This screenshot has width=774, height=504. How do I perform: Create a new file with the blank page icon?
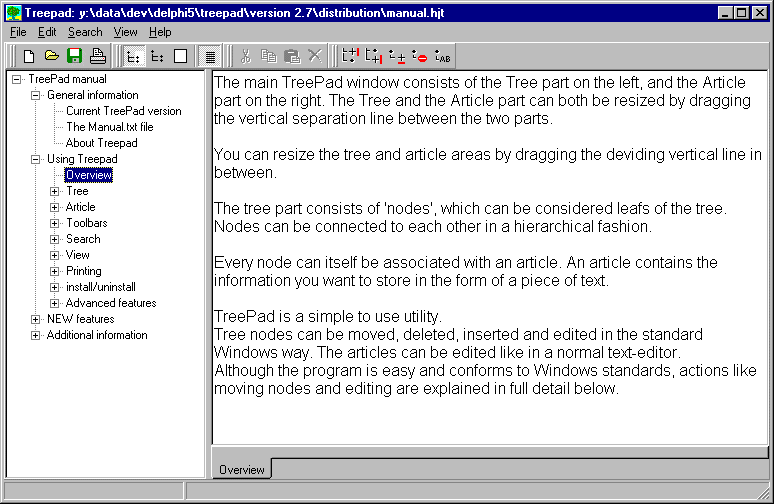[x=29, y=56]
